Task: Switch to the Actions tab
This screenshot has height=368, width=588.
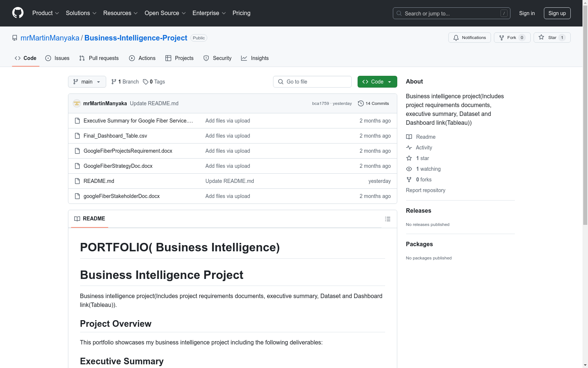Action: click(x=142, y=58)
